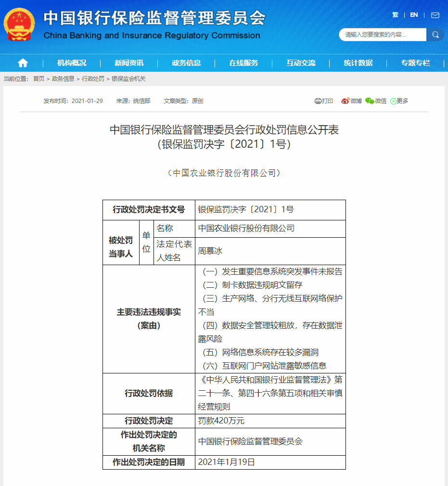The width and height of the screenshot is (448, 486).
Task: Open the 专题专栏 menu
Action: tap(415, 63)
